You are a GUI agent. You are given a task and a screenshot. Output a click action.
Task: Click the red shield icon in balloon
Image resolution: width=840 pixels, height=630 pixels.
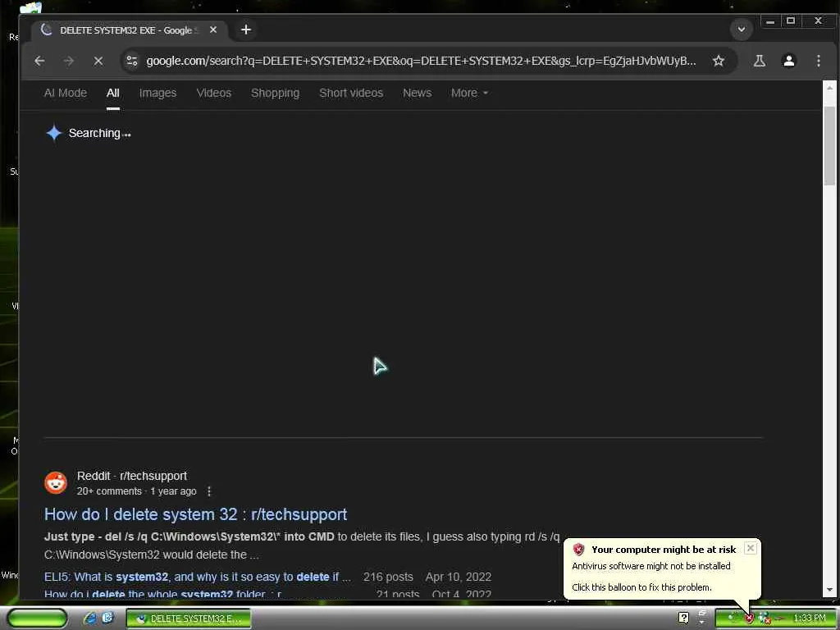click(578, 549)
